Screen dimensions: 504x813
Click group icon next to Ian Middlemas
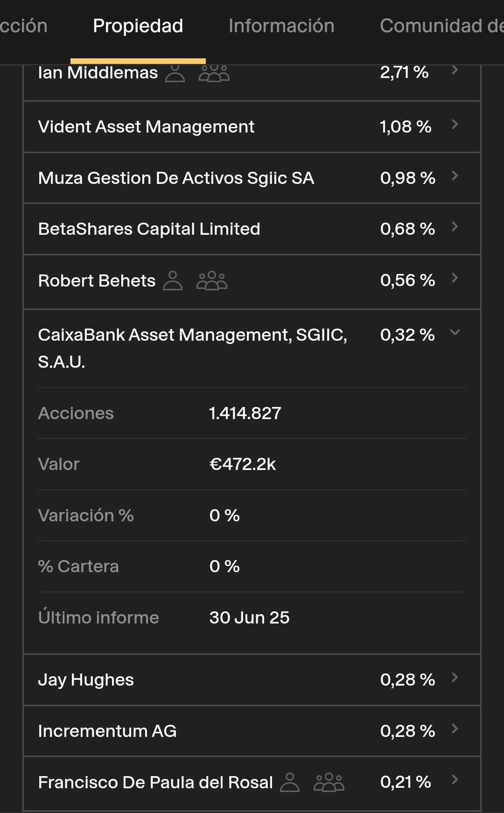(214, 73)
